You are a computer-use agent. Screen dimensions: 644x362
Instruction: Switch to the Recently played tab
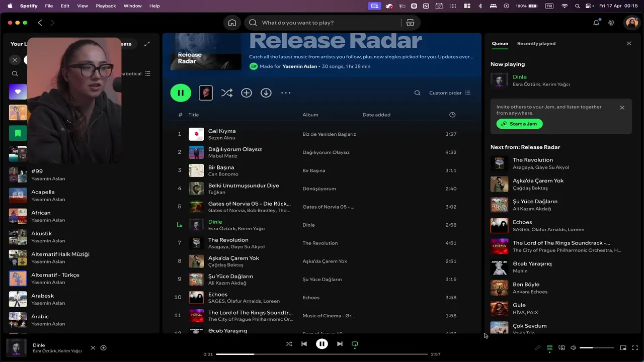coord(536,44)
